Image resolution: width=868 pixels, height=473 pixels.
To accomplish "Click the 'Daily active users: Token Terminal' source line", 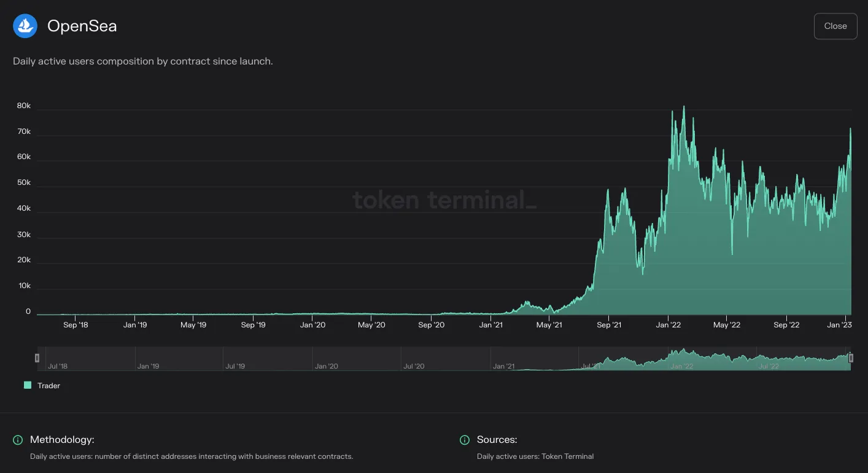I will tap(535, 456).
